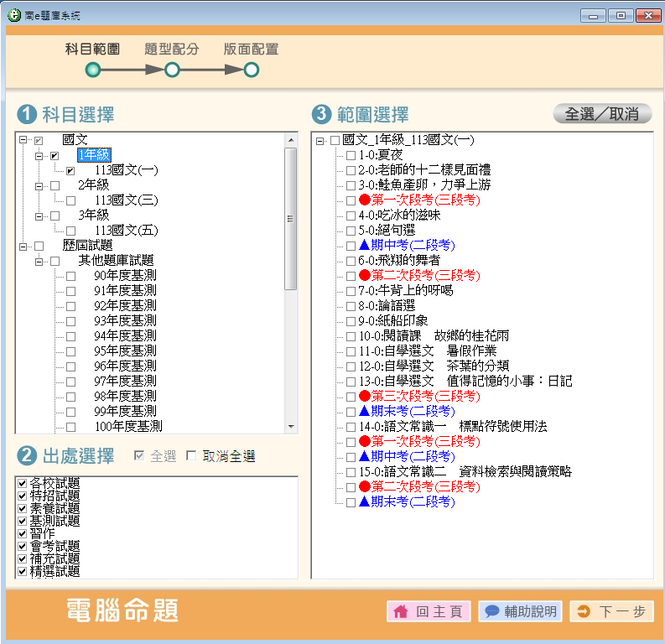Check the first red 第一次段考(三段考) item
This screenshot has height=644, width=665.
coord(351,200)
